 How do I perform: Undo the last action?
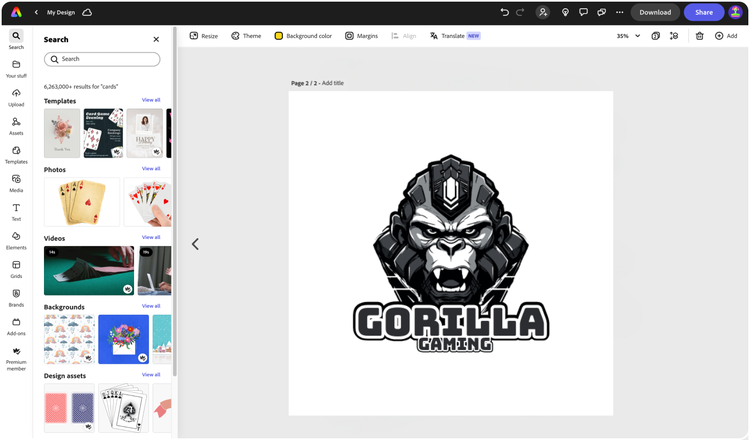(505, 12)
